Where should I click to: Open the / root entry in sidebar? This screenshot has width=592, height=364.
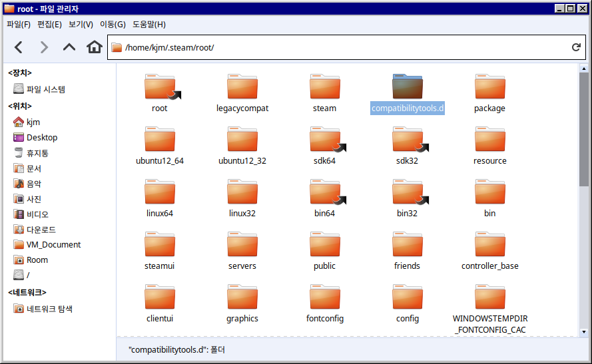[21, 275]
